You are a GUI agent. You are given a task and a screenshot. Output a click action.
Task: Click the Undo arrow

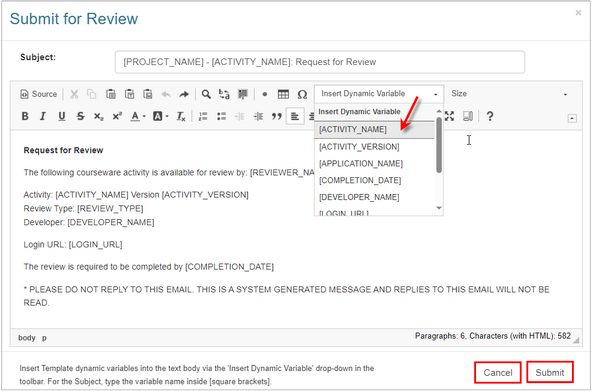[166, 94]
